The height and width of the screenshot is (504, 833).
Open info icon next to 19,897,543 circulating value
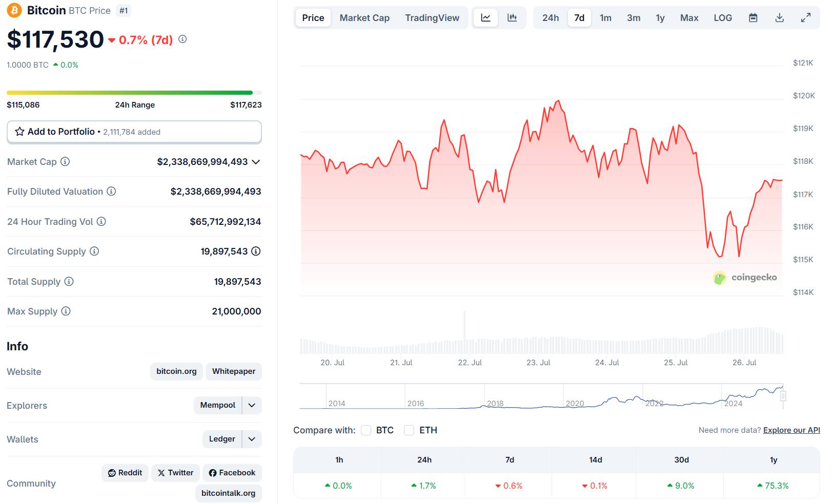pos(256,251)
